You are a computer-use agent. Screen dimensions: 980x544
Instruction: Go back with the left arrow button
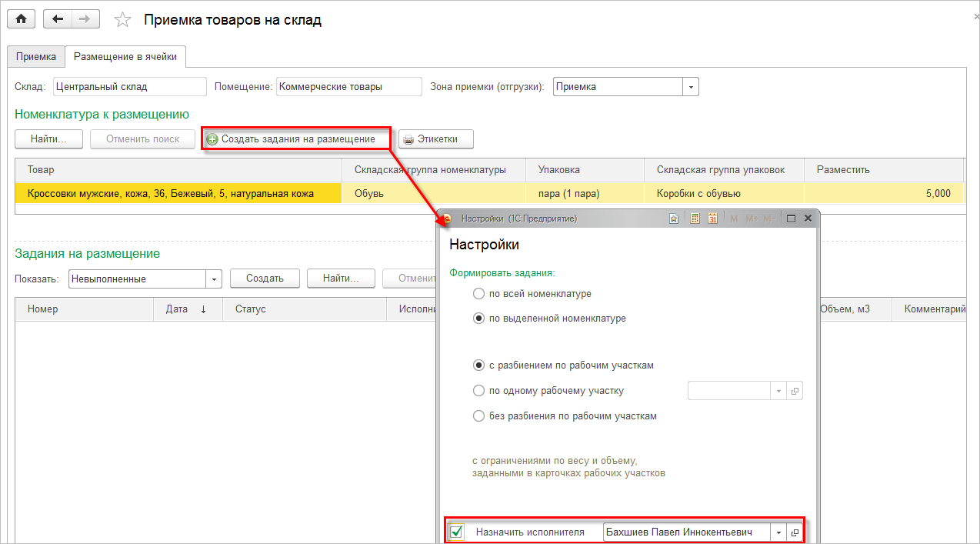58,19
